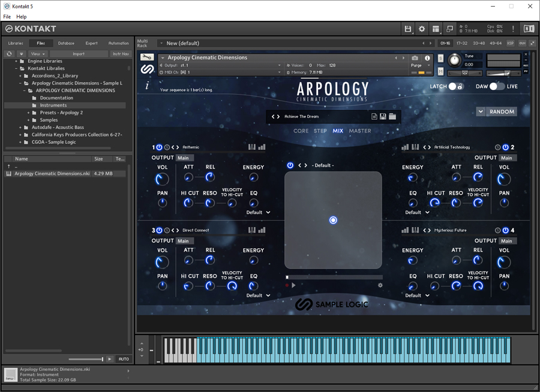Toggle the XY pad power button

(290, 165)
